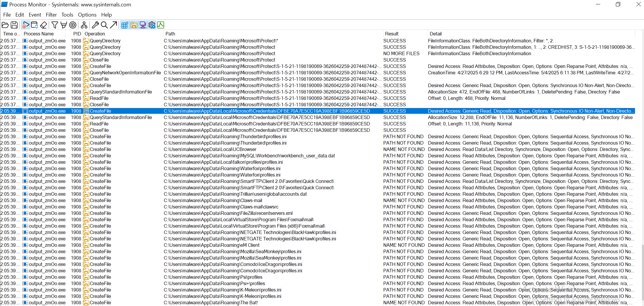
Task: Jump to object using the arrow icon
Action: (x=114, y=25)
